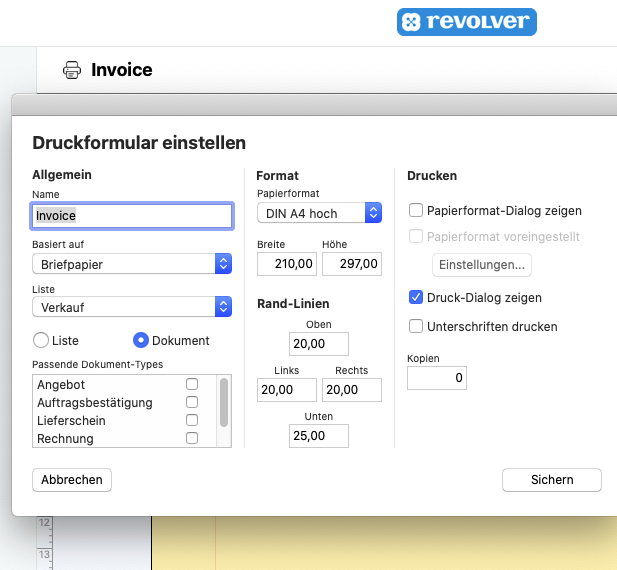
Task: Open the Liste Verkauf dropdown
Action: [132, 307]
